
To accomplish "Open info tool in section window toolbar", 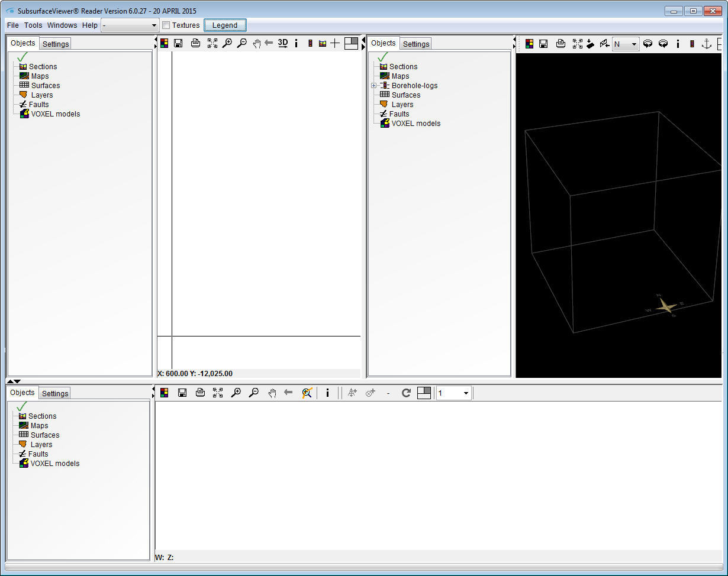I will point(327,393).
